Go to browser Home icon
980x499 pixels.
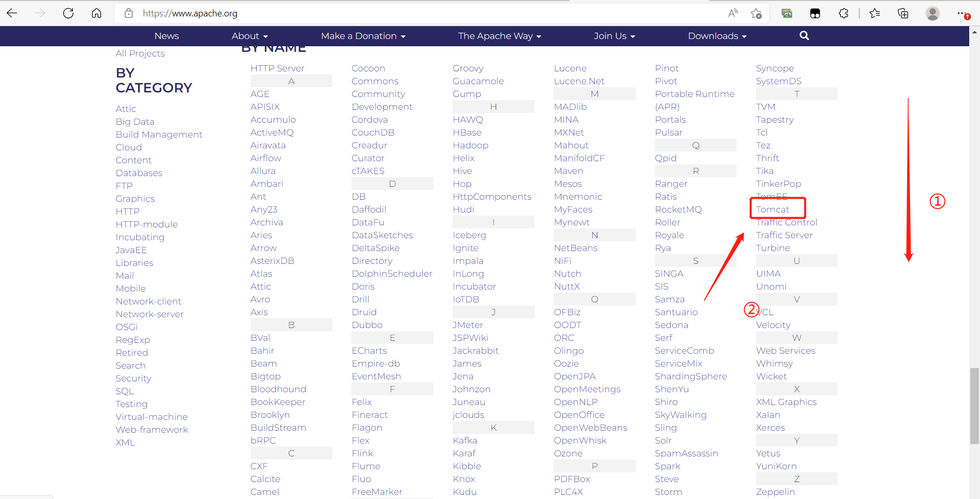coord(97,13)
